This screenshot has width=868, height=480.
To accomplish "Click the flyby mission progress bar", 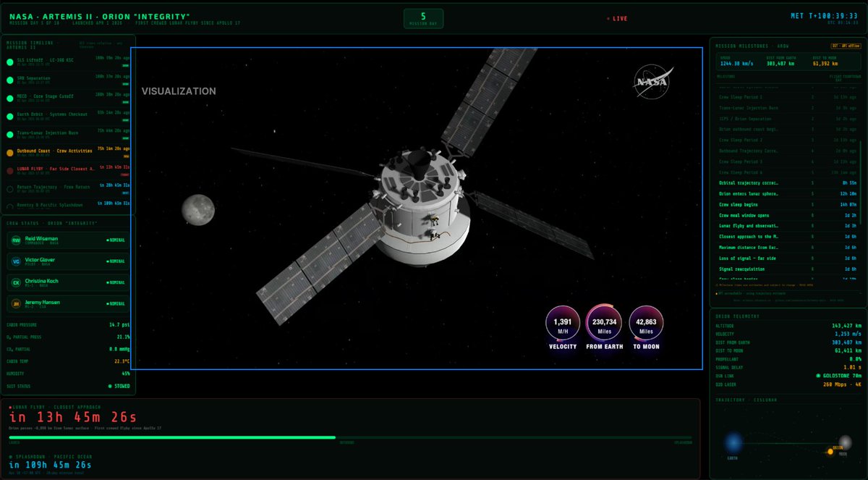I will 350,437.
